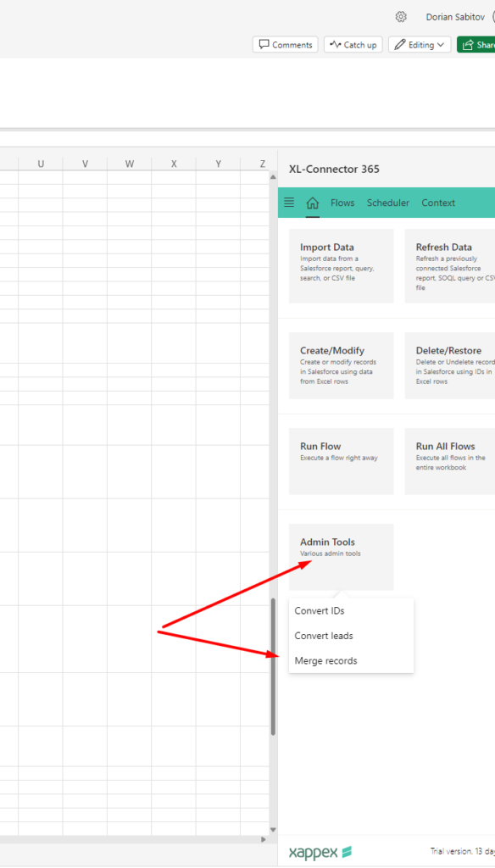Click the Comments button
The image size is (495, 868).
[285, 45]
